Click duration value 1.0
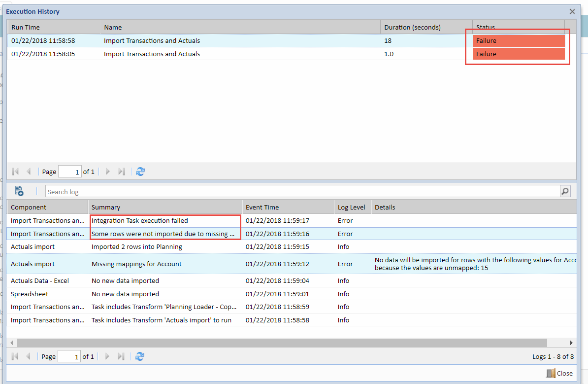 389,54
